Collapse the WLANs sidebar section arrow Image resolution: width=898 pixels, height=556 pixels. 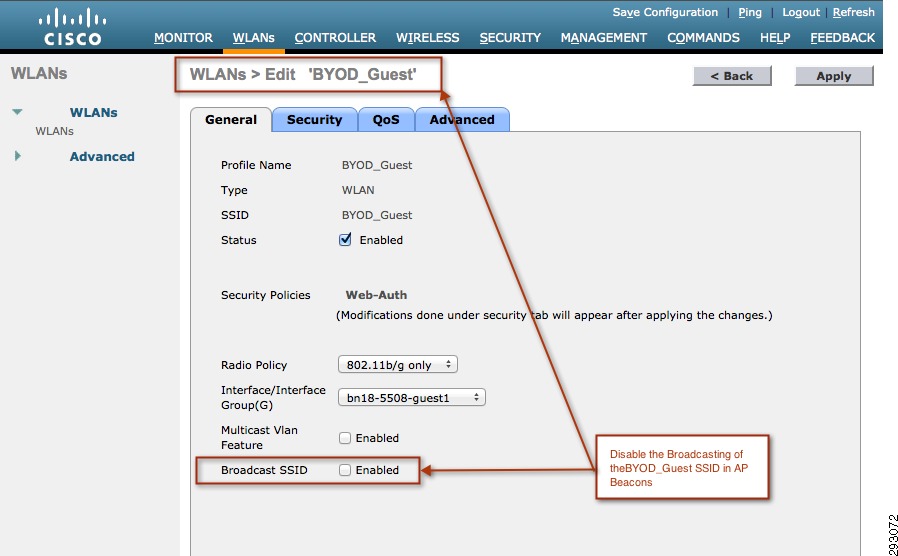[x=17, y=112]
